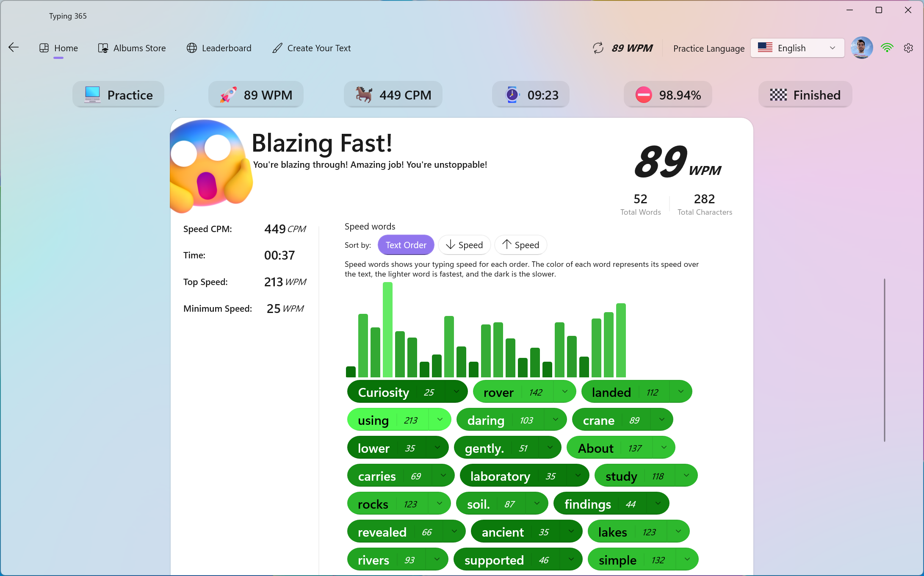This screenshot has height=576, width=924.
Task: Click the Home grid icon
Action: click(x=44, y=48)
